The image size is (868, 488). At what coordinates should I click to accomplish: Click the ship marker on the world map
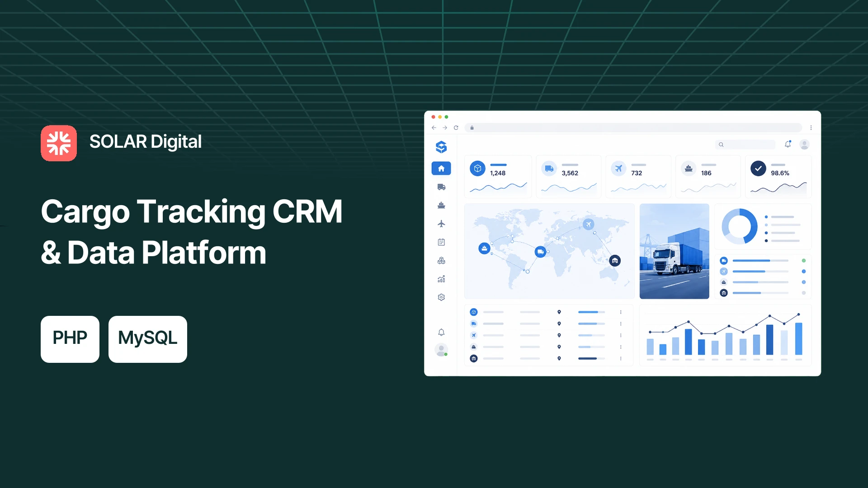click(x=484, y=248)
